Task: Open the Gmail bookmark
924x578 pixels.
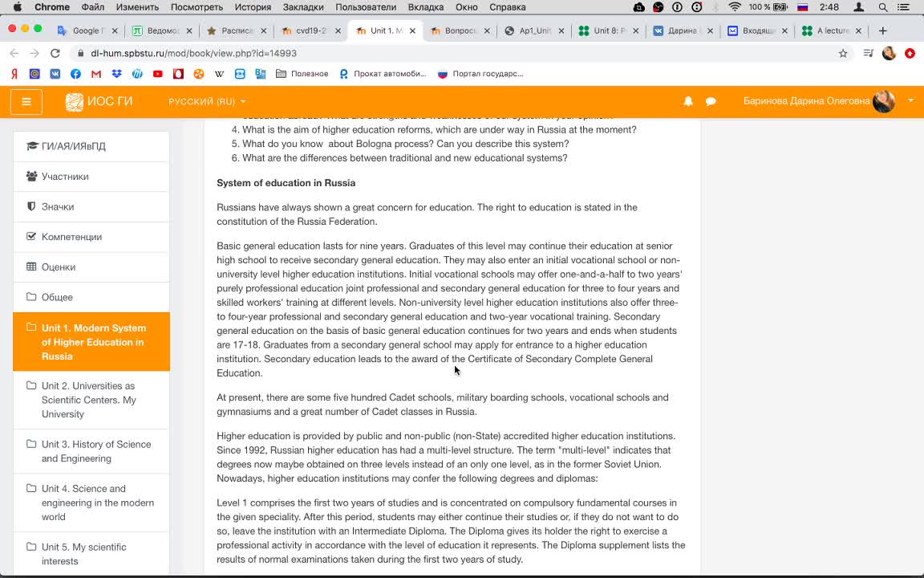Action: 96,74
